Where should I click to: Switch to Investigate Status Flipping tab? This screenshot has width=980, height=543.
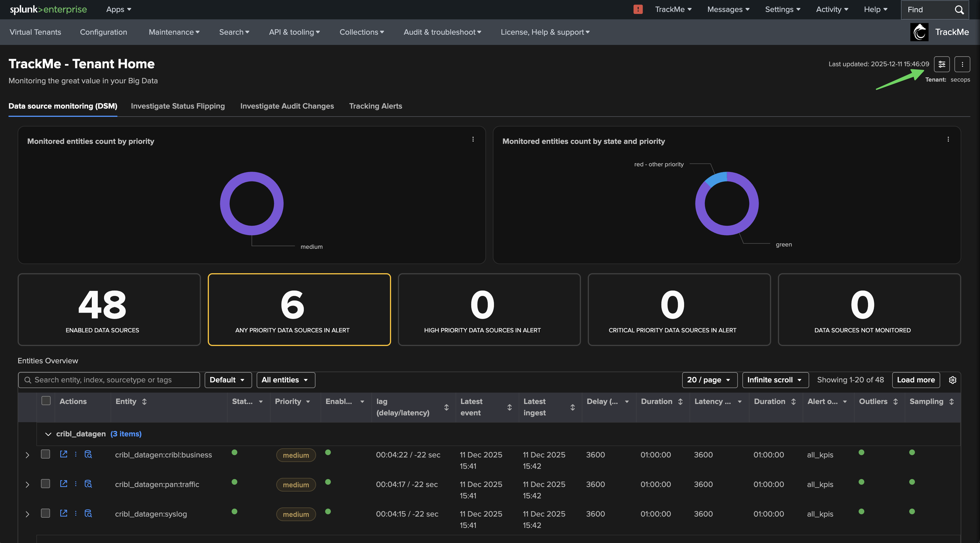[178, 106]
